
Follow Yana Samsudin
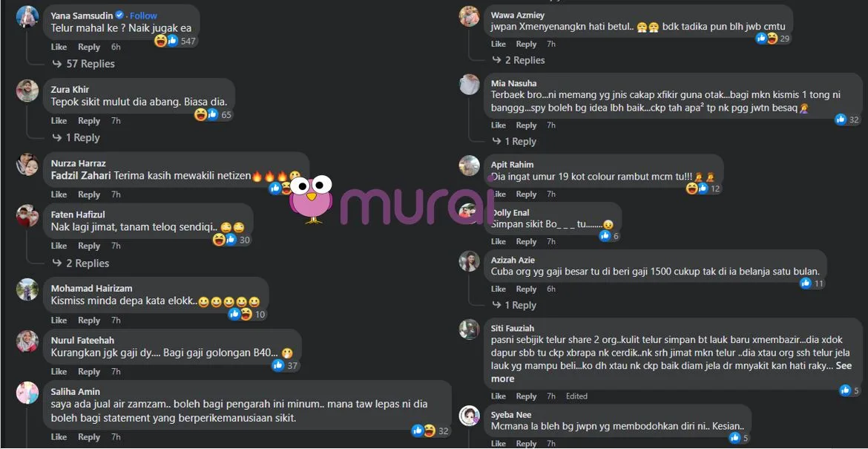[x=143, y=16]
